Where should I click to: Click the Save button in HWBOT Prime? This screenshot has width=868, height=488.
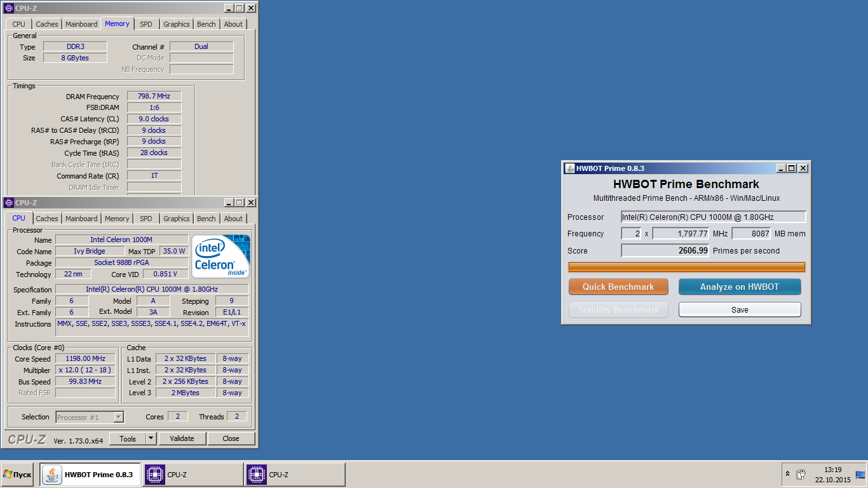point(740,309)
